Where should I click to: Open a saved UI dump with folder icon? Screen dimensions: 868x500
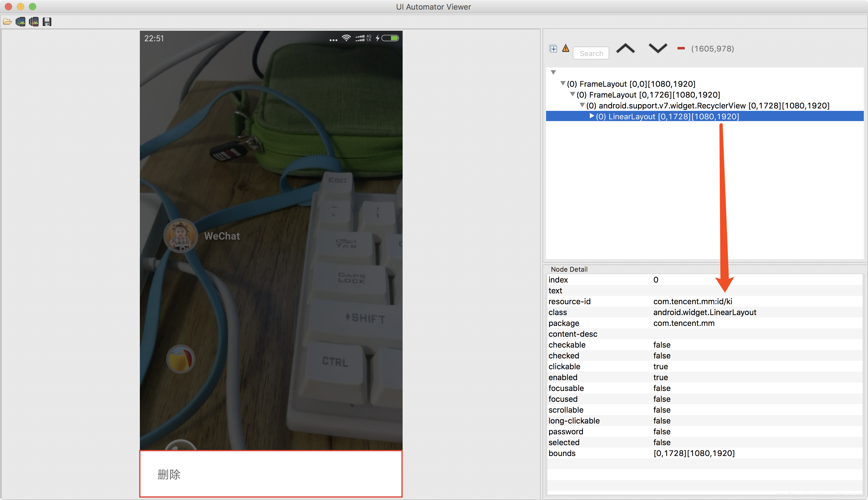click(7, 22)
